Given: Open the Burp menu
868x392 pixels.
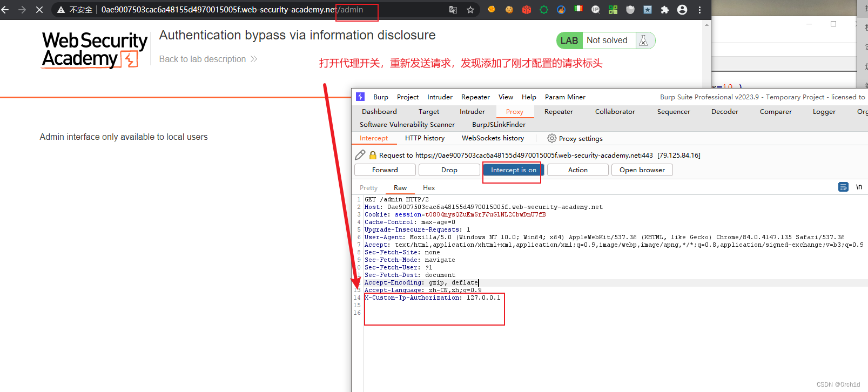Looking at the screenshot, I should pyautogui.click(x=381, y=97).
